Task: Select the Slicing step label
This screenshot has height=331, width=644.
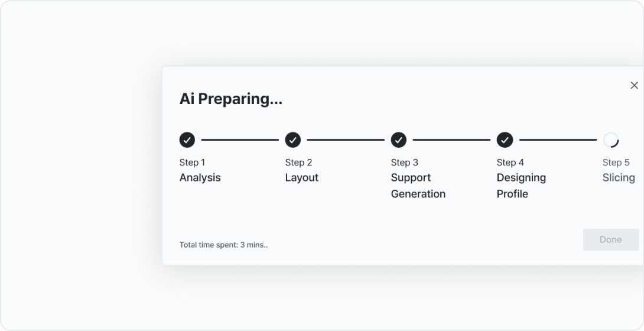Action: pyautogui.click(x=619, y=178)
